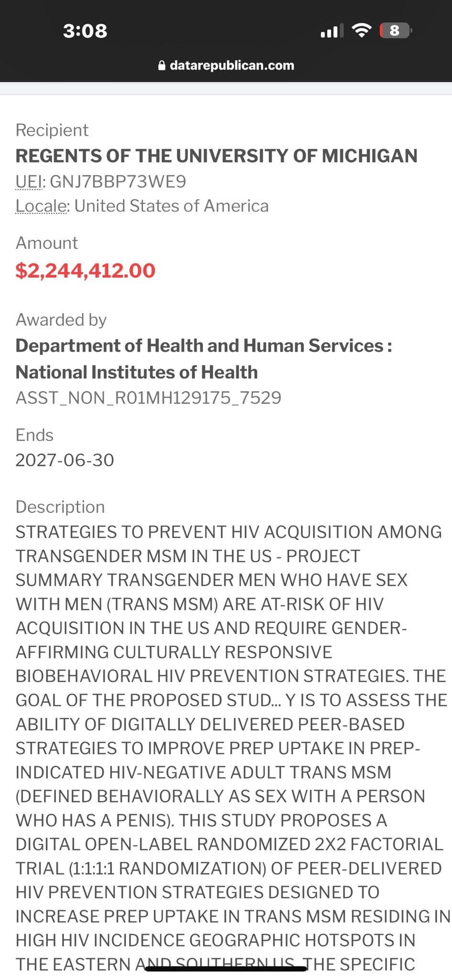Select the Department of Health and Human Services text
The width and height of the screenshot is (452, 980).
pyautogui.click(x=200, y=345)
